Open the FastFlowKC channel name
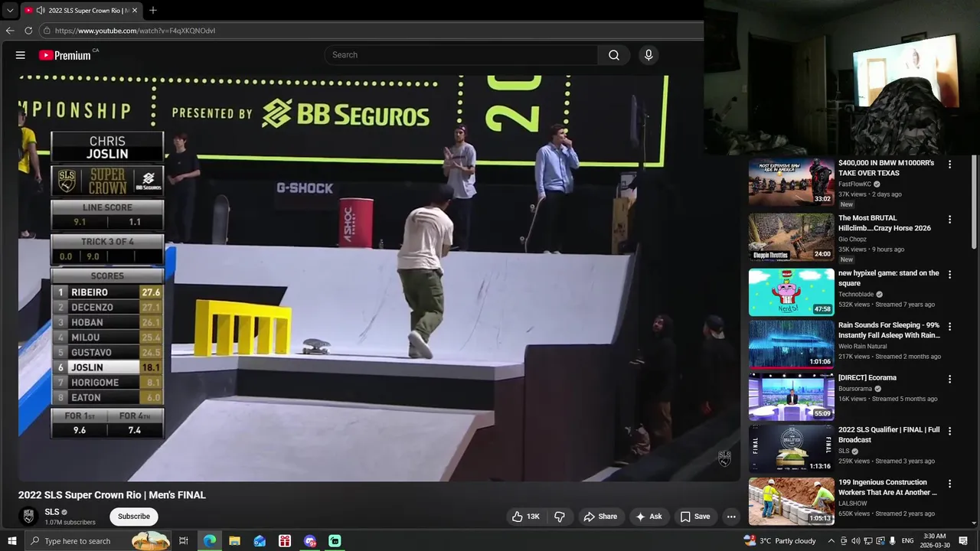 pos(855,184)
